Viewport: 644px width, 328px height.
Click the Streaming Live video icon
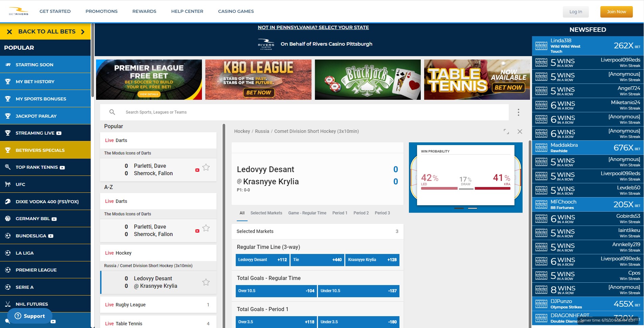[x=59, y=133]
